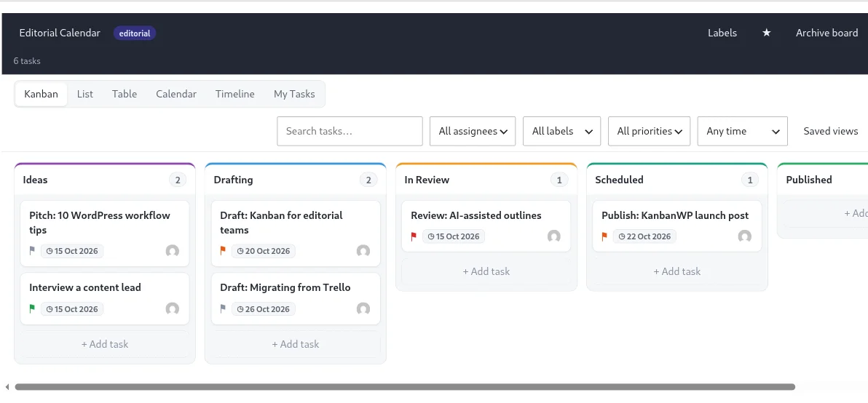This screenshot has width=868, height=403.
Task: Open the Any time filter dropdown
Action: coord(742,131)
